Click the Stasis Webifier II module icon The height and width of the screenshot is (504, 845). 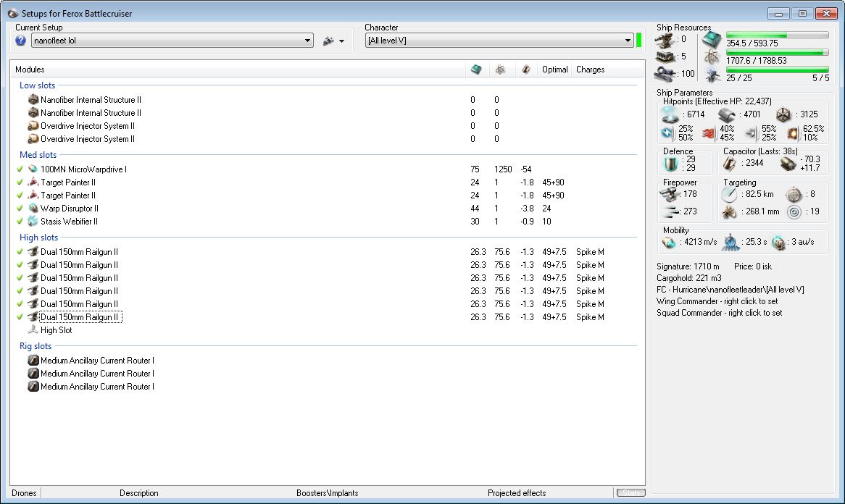point(33,221)
